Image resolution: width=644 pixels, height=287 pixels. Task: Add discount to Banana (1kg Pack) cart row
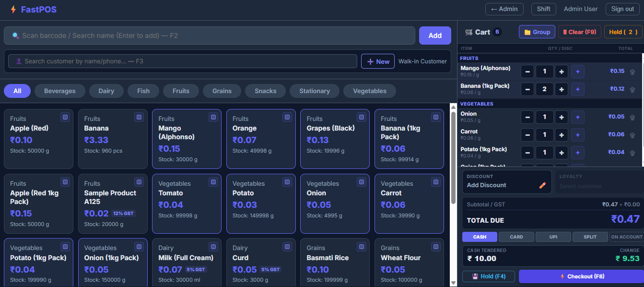click(x=577, y=89)
